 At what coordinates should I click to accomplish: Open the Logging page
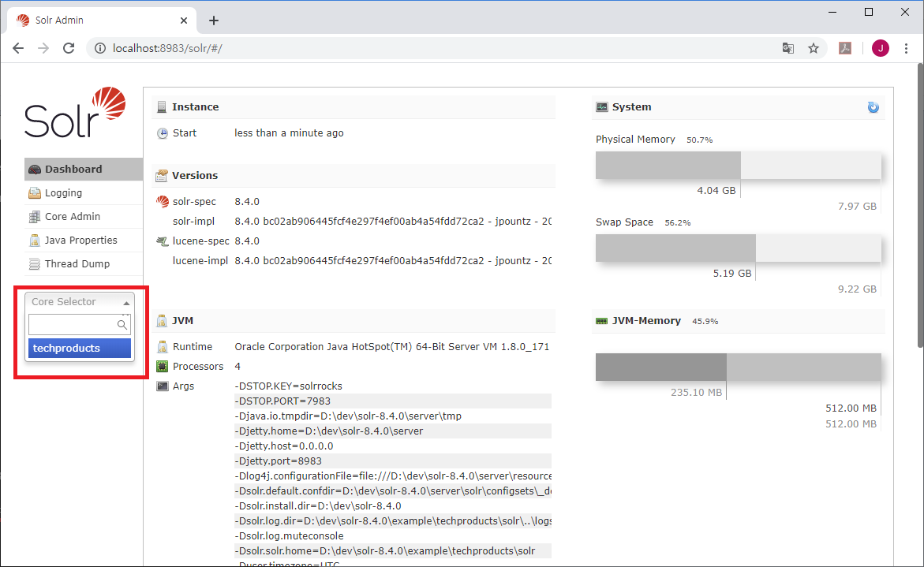coord(83,192)
